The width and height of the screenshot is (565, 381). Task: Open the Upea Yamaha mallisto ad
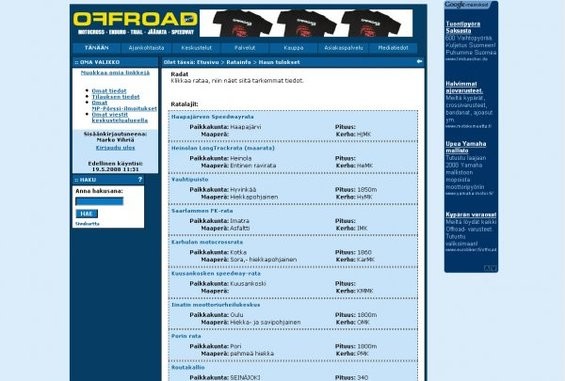click(466, 147)
